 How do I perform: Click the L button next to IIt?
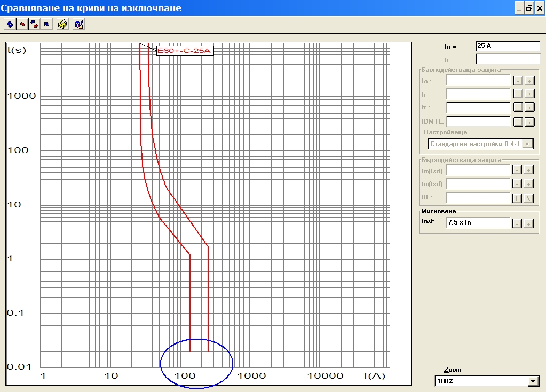click(517, 198)
